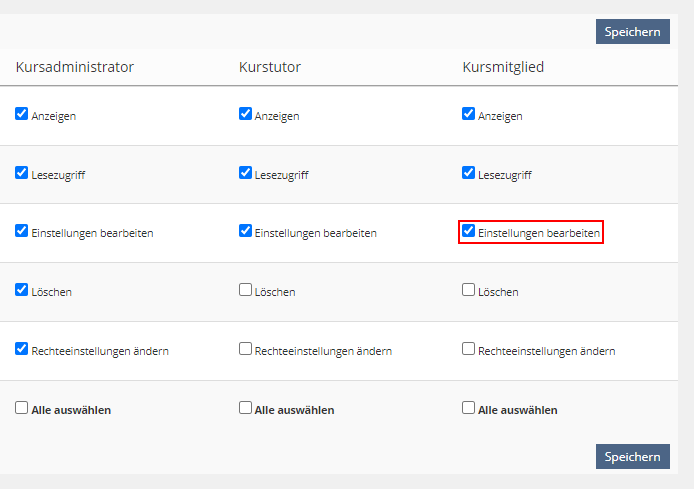Disable Lesezugriff for Kurstutor
Screen dimensions: 694x489
click(245, 173)
